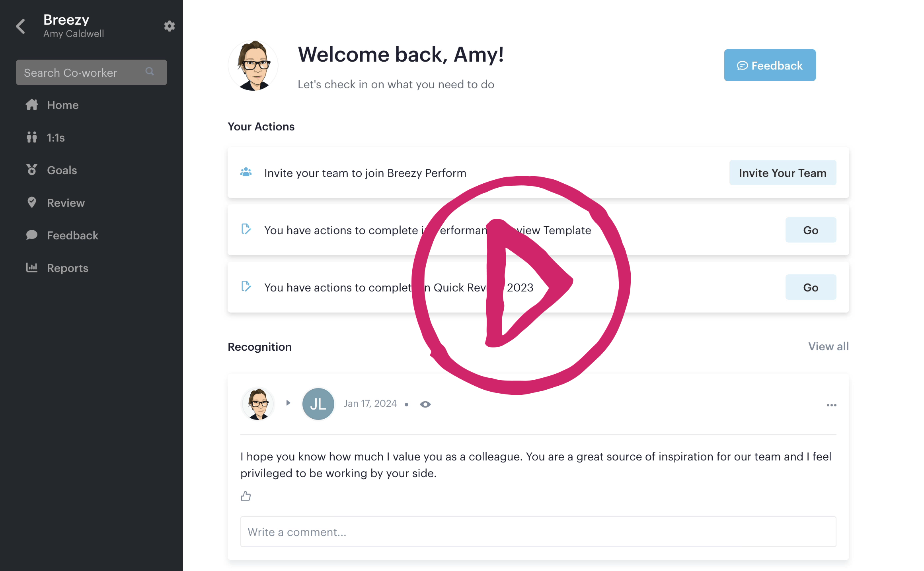Select the Reports bar-chart icon
924x571 pixels.
[32, 268]
